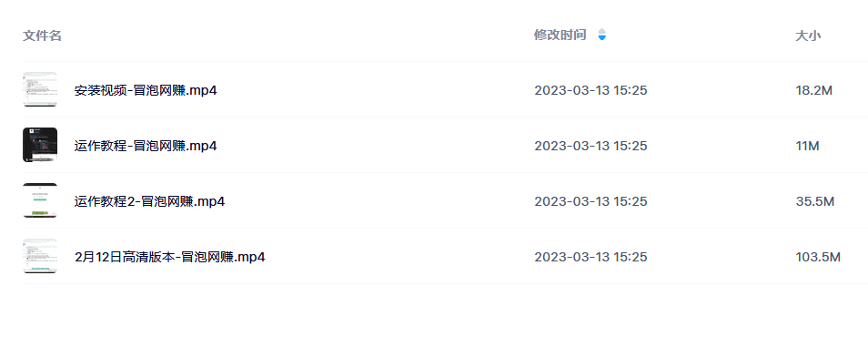Select the 103.5M size cell
This screenshot has width=868, height=337.
[818, 257]
